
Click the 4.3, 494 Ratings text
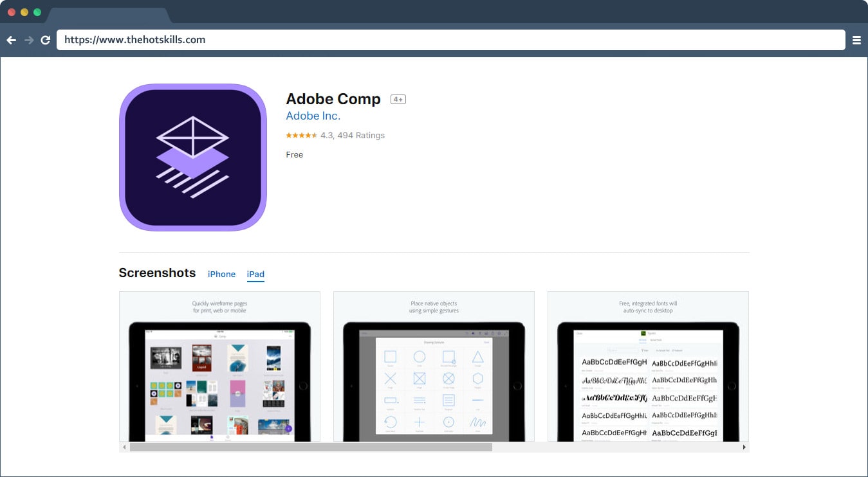tap(353, 136)
